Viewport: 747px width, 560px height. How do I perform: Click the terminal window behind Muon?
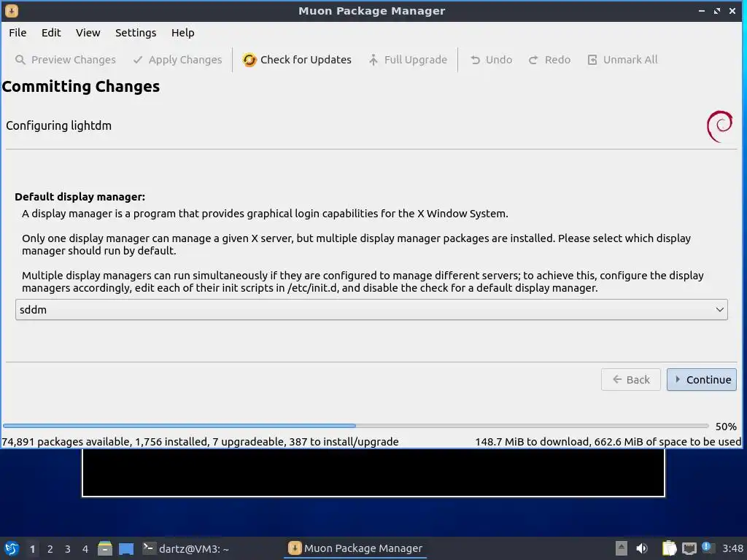pos(373,472)
